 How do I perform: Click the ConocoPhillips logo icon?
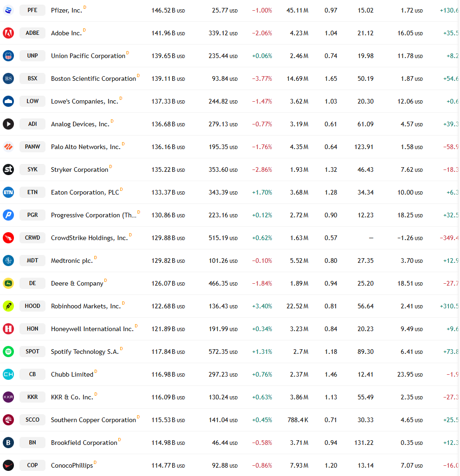tap(8, 465)
